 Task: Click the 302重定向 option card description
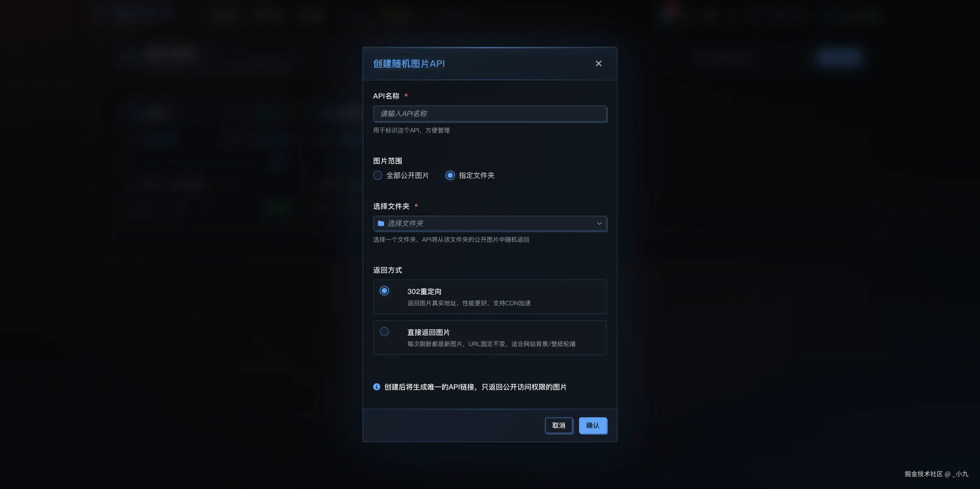tap(469, 303)
